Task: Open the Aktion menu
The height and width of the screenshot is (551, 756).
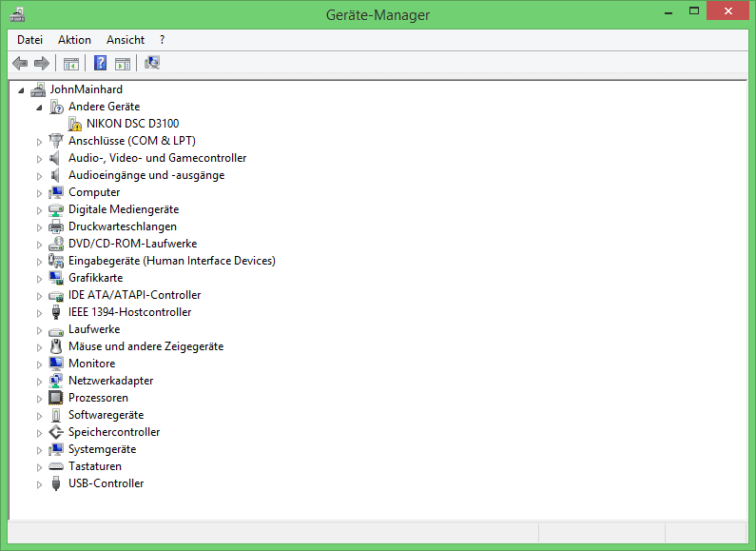Action: coord(74,40)
